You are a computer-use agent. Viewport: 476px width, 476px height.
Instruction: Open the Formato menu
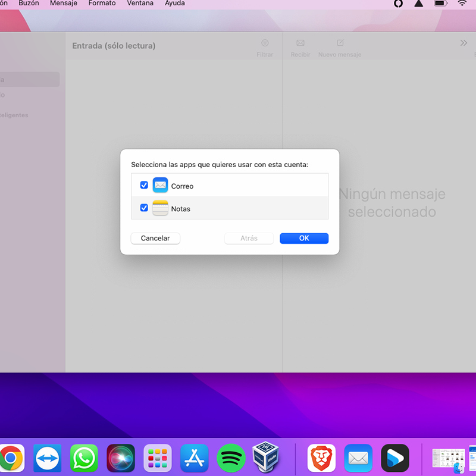click(x=102, y=4)
